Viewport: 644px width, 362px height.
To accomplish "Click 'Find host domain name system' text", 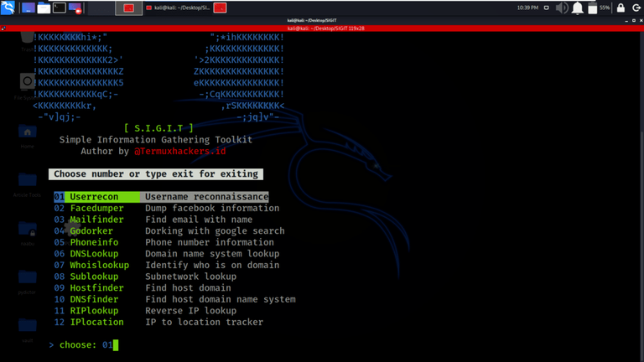I will (x=221, y=300).
